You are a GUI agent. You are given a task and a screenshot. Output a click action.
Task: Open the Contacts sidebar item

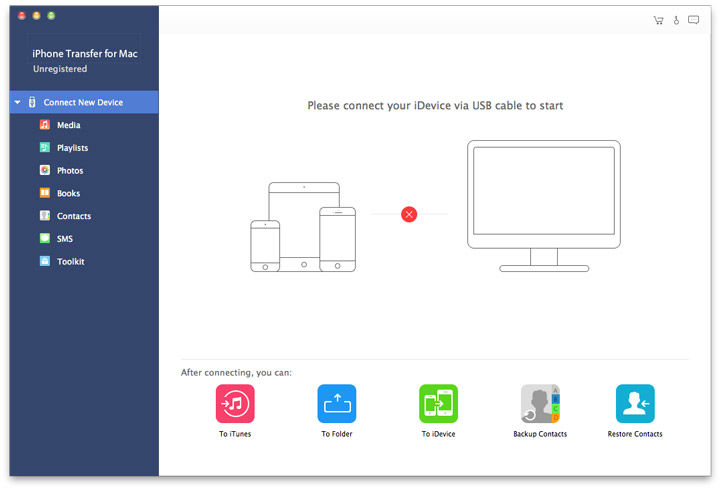tap(73, 216)
